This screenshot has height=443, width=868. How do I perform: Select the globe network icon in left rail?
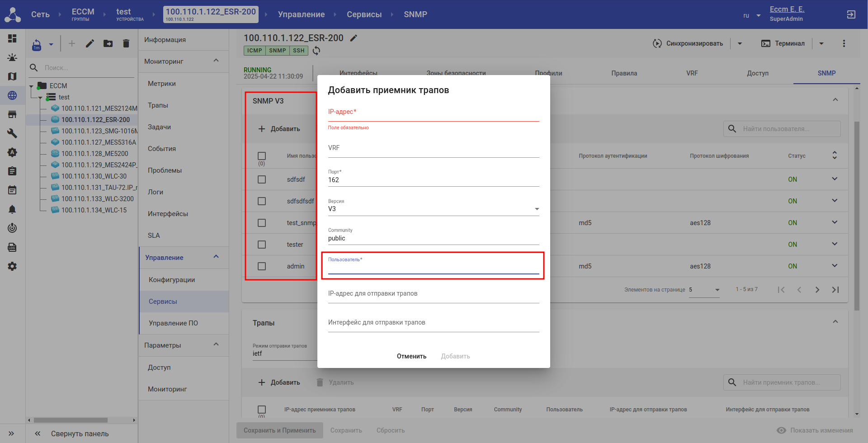pyautogui.click(x=12, y=95)
